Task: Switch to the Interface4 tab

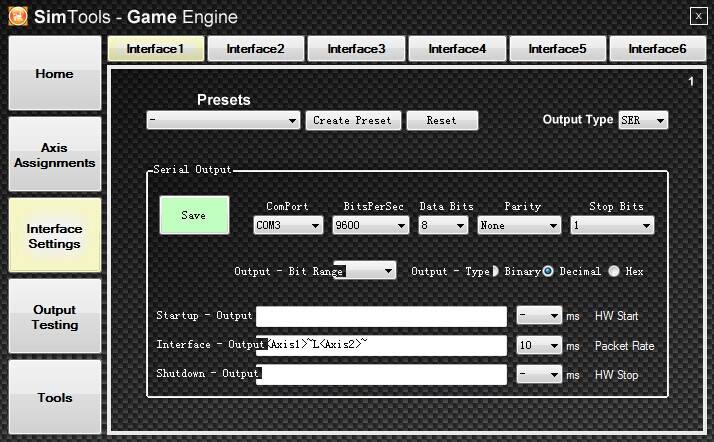Action: click(457, 49)
